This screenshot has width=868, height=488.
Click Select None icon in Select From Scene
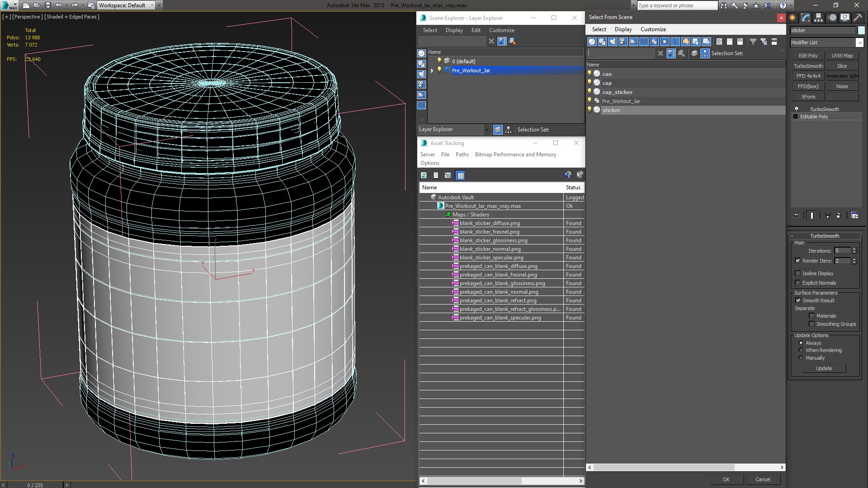click(730, 42)
